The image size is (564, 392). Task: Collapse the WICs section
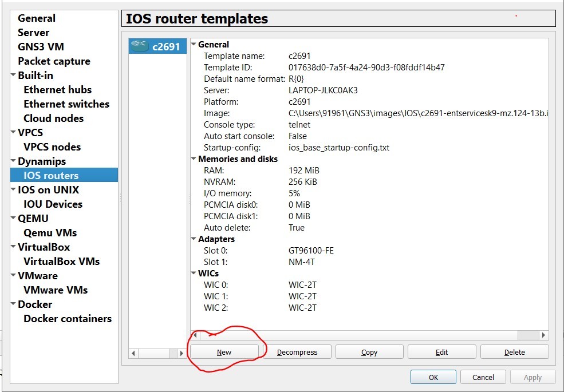tap(194, 273)
